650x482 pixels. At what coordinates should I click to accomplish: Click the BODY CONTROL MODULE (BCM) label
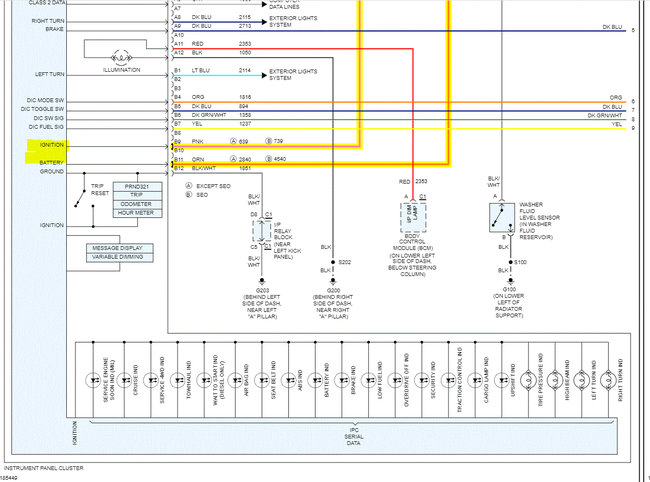tap(413, 242)
